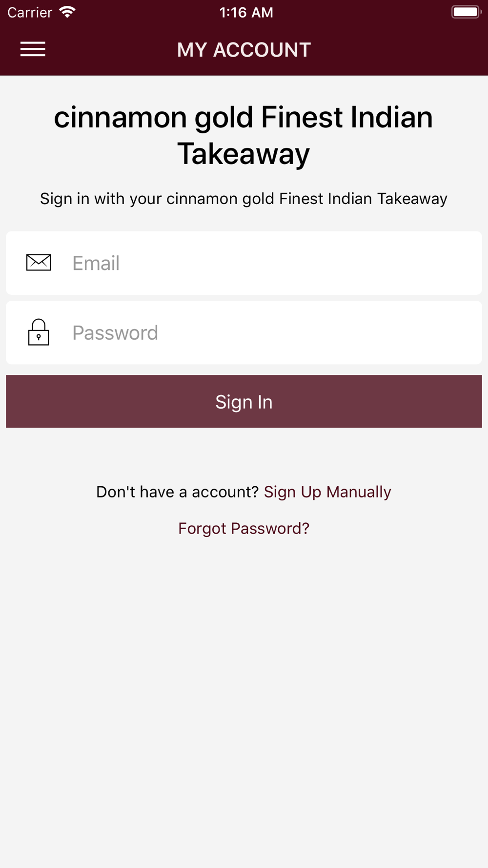The height and width of the screenshot is (868, 488).
Task: Focus the Email input field
Action: click(x=244, y=263)
